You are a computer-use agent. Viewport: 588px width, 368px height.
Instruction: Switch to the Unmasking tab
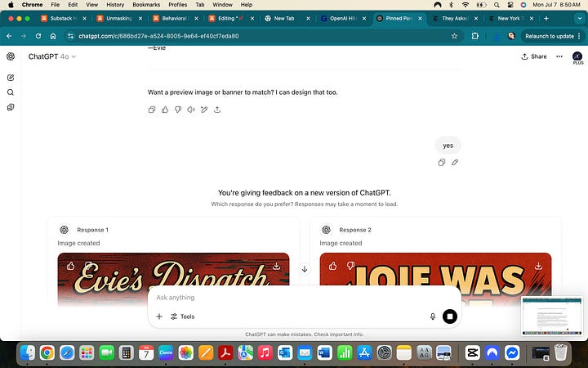pos(119,18)
